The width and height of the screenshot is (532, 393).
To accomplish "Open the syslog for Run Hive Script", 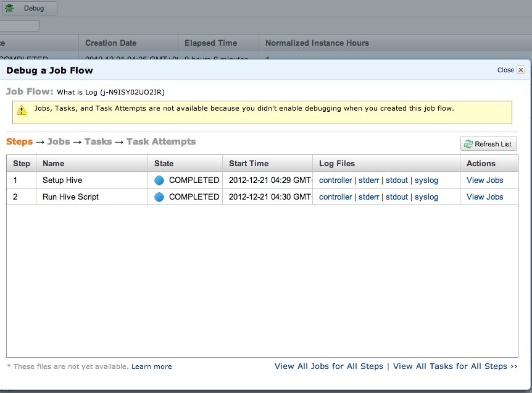I will [426, 197].
